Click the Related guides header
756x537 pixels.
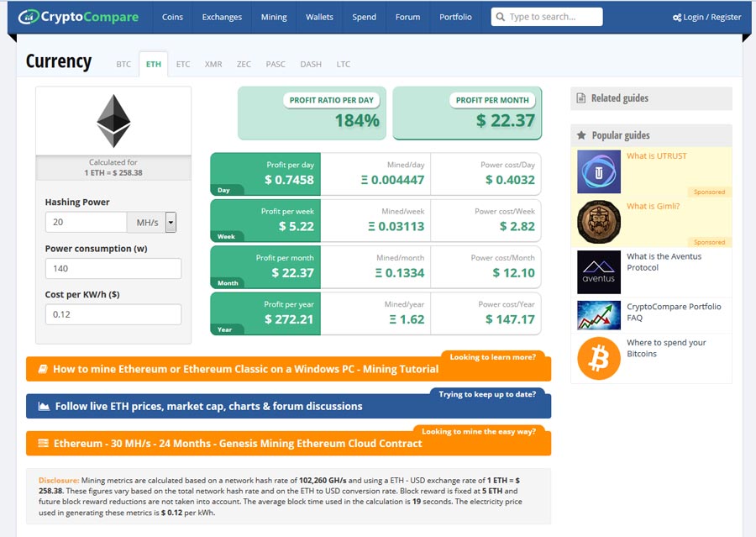[x=651, y=98]
